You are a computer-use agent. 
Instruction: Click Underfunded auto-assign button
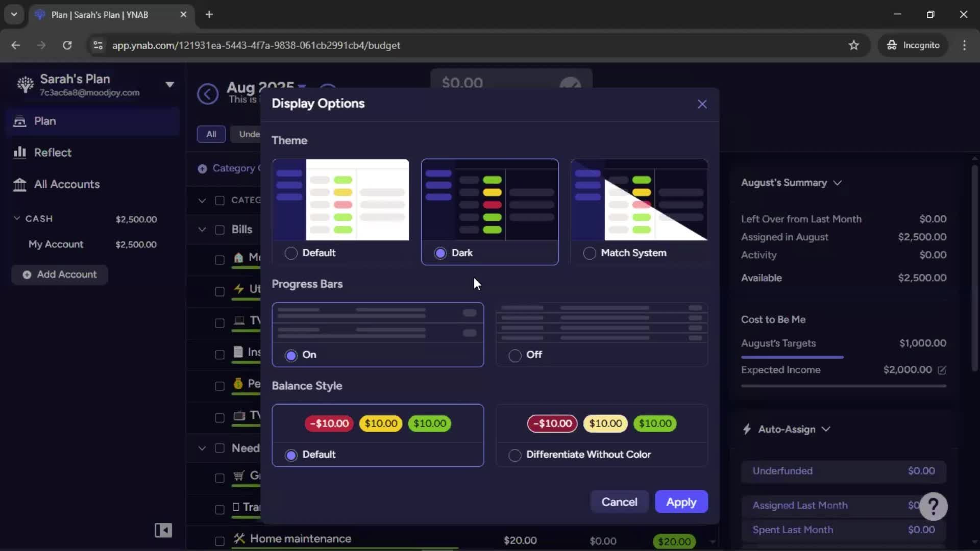point(844,471)
